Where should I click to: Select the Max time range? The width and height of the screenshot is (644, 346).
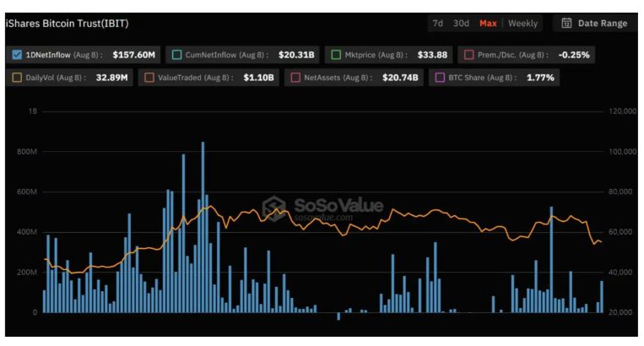[x=488, y=24]
